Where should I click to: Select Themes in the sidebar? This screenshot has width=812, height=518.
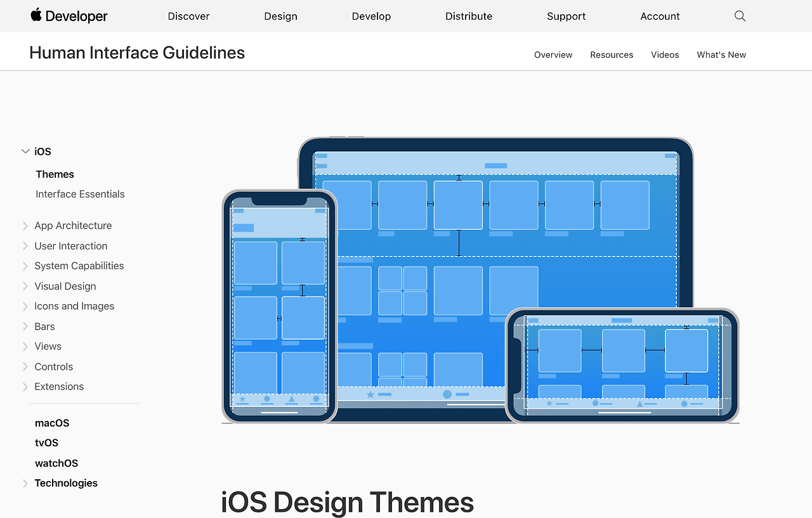click(55, 175)
